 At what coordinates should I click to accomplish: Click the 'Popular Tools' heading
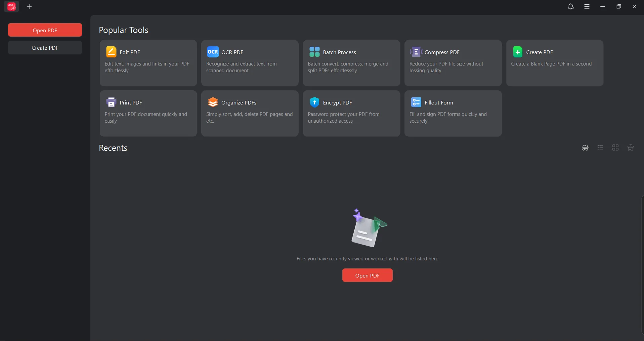click(x=123, y=30)
